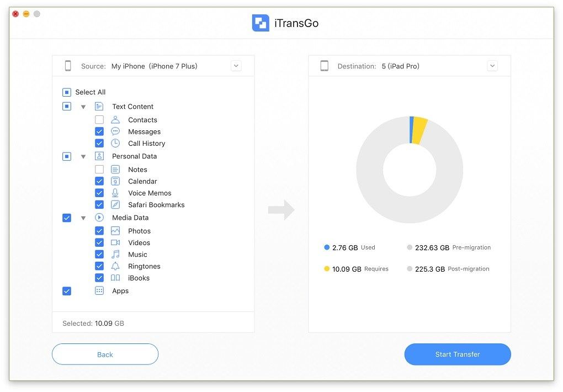Click the Safari Bookmarks compass icon
The height and width of the screenshot is (392, 563).
pyautogui.click(x=115, y=204)
